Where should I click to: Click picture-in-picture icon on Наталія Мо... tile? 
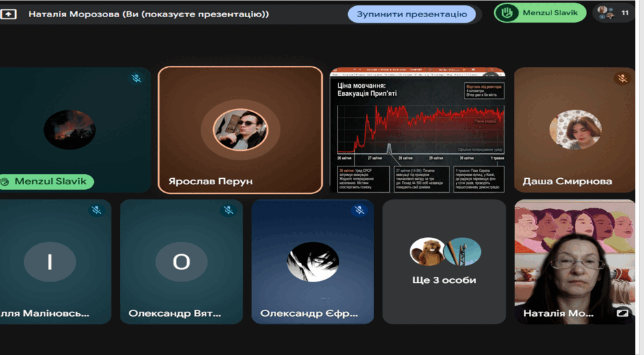coord(622,313)
